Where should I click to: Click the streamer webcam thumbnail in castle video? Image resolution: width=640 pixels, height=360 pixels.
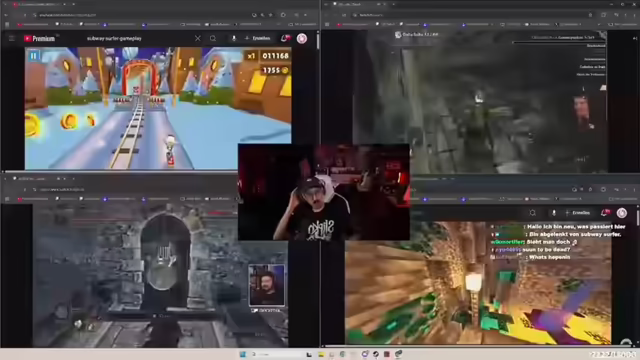(x=267, y=285)
